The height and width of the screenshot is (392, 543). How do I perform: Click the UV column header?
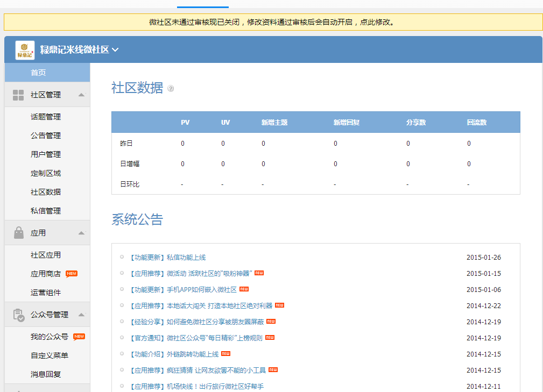coord(225,122)
